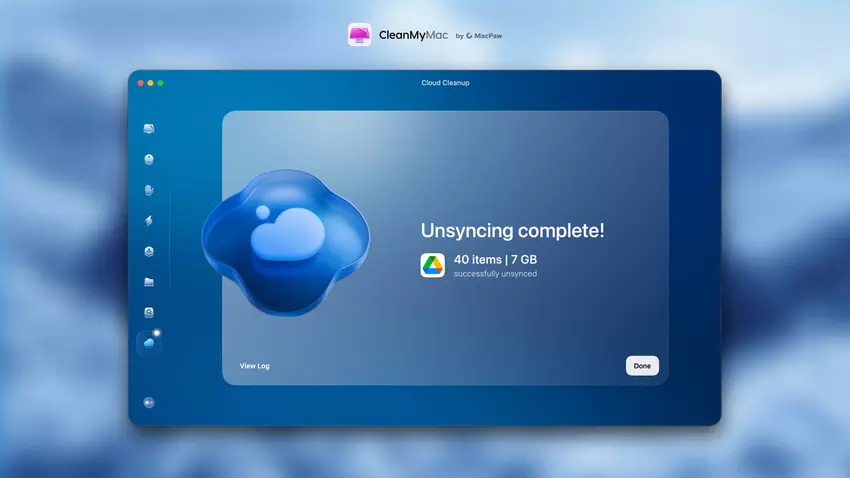Click the View Log link
The height and width of the screenshot is (478, 850).
tap(255, 366)
